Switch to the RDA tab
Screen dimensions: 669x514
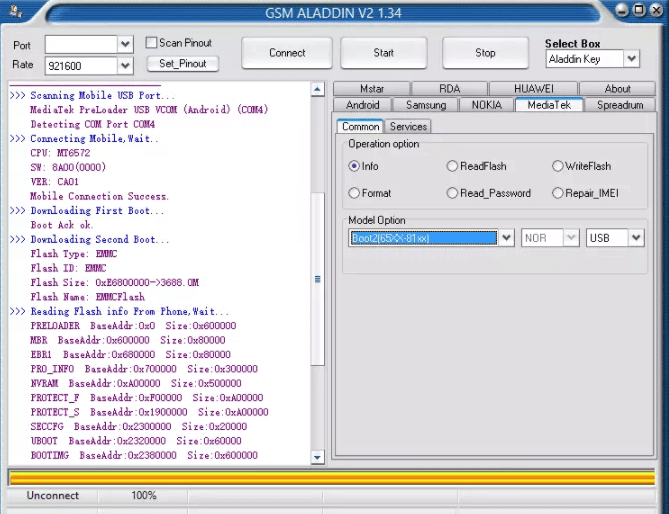(x=449, y=89)
